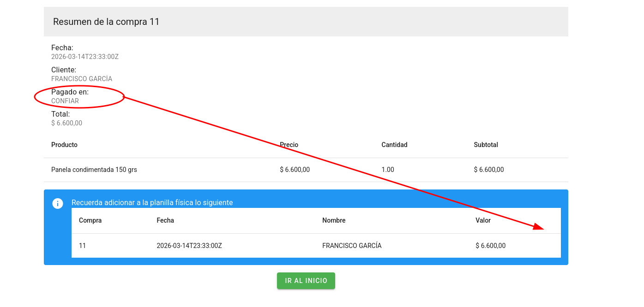Click the Producto column header
Viewport: 644px width, 307px height.
[64, 145]
